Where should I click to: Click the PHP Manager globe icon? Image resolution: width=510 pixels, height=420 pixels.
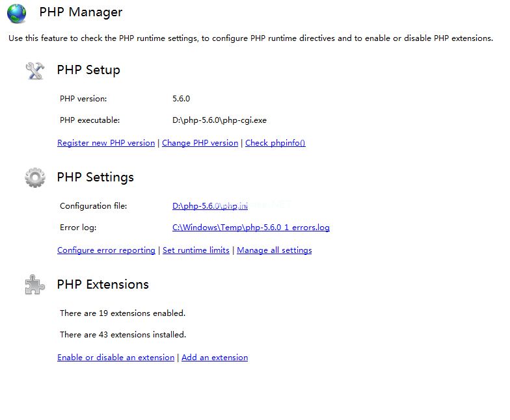pos(16,13)
